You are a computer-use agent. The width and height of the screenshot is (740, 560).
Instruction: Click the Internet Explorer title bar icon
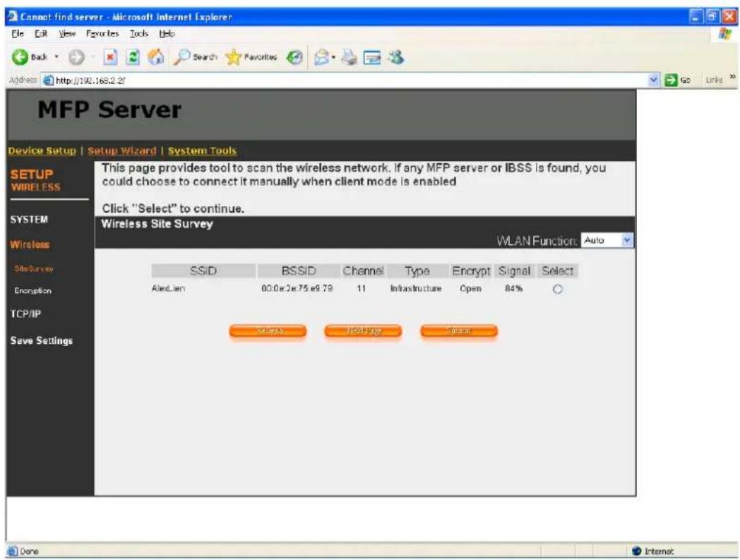(13, 16)
